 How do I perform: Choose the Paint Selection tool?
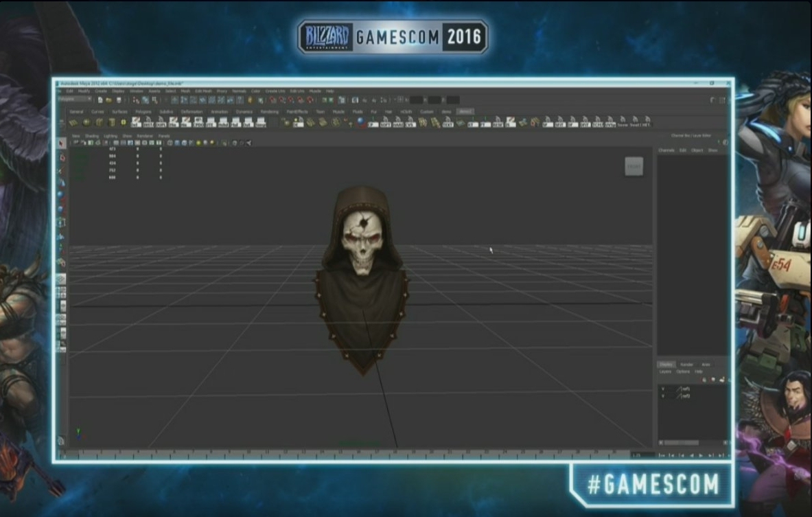coord(62,170)
